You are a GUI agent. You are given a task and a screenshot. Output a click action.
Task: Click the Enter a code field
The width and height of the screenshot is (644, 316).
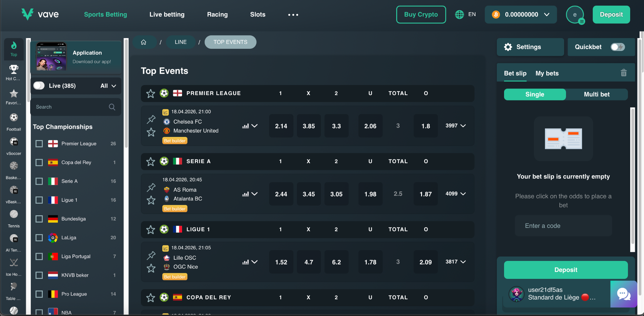tap(563, 226)
